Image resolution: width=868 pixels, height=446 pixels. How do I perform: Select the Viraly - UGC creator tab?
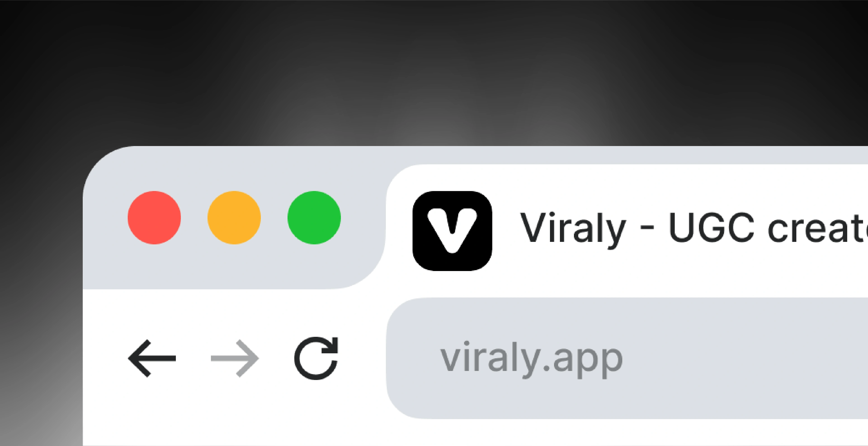(x=627, y=227)
